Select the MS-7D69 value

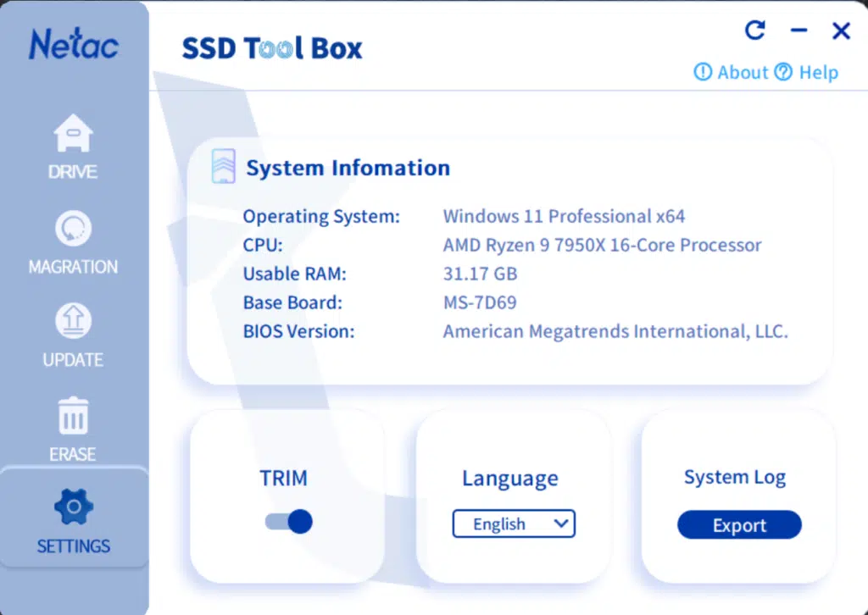480,302
